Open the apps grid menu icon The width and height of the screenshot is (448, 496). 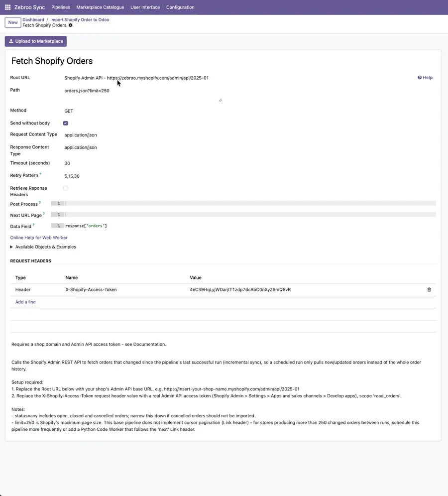[x=7, y=7]
